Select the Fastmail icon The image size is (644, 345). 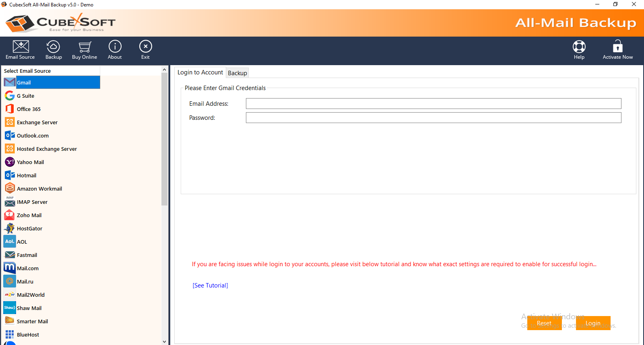coord(10,255)
